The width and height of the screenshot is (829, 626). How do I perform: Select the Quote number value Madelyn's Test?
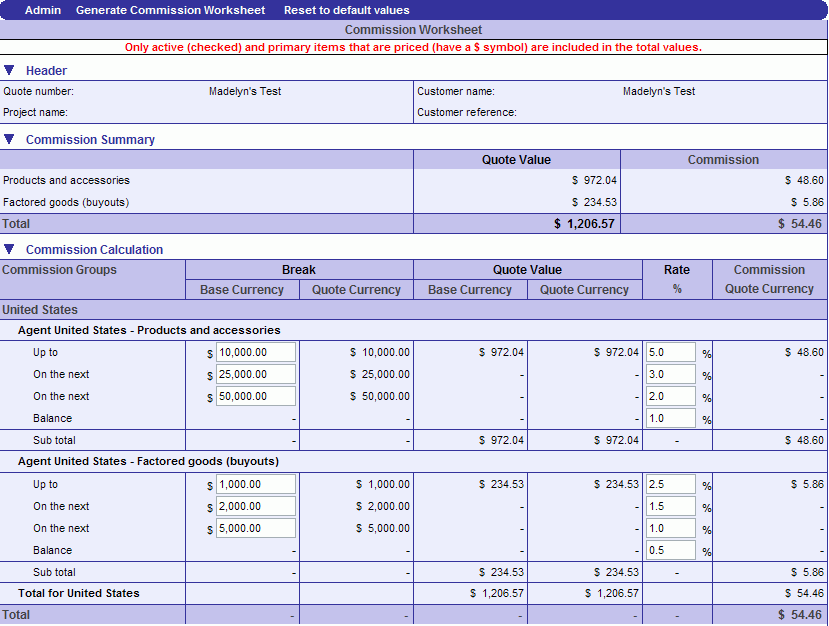coord(245,91)
